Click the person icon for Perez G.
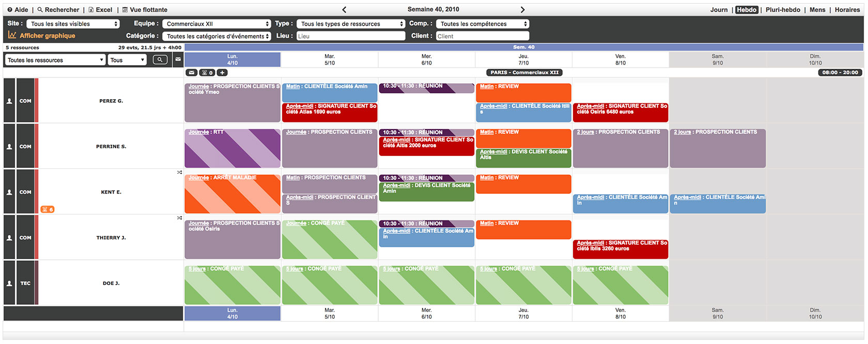This screenshot has height=344, width=868. pos(9,101)
